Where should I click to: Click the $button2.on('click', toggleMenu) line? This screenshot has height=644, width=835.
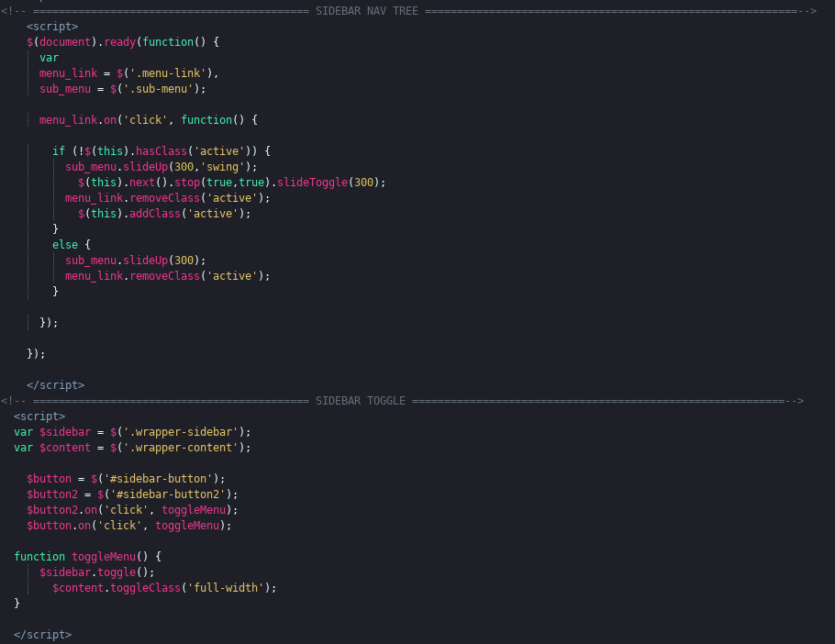(132, 510)
